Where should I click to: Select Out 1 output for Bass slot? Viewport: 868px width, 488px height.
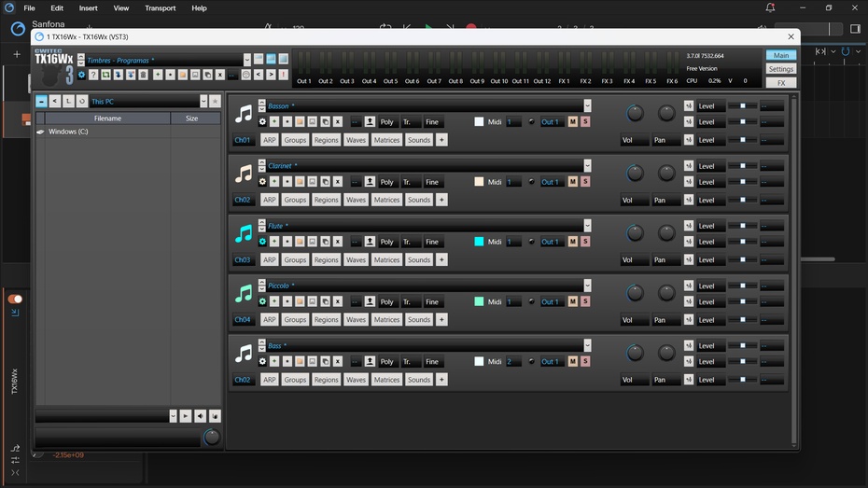click(550, 361)
